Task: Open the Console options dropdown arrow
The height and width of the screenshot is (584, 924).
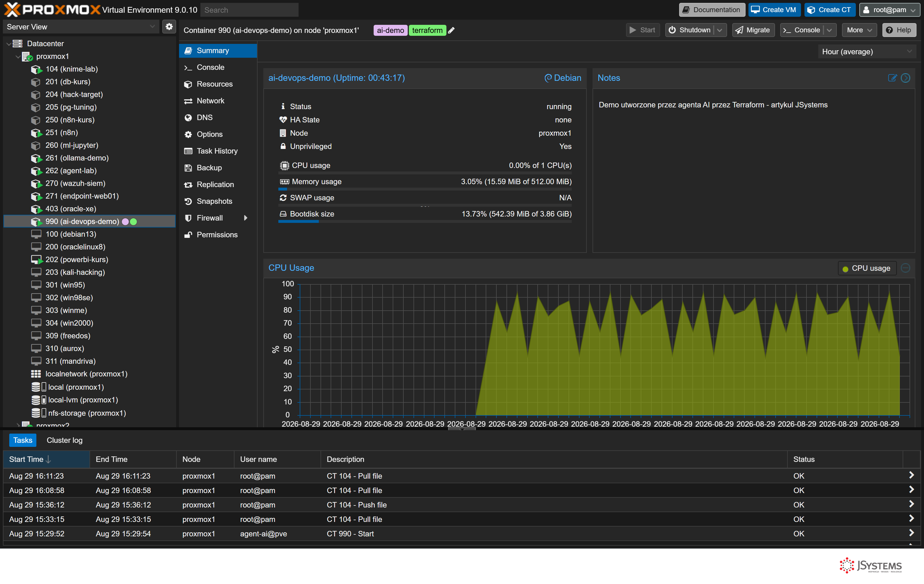Action: tap(830, 30)
